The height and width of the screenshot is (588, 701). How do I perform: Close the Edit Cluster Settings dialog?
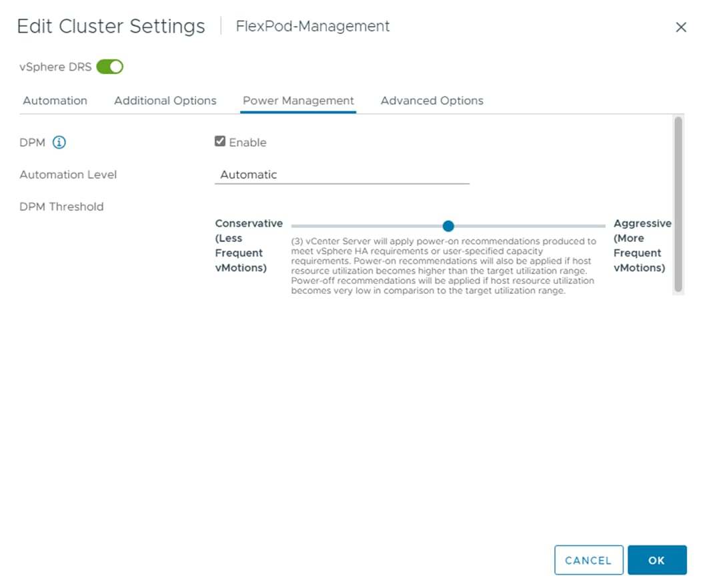click(681, 27)
